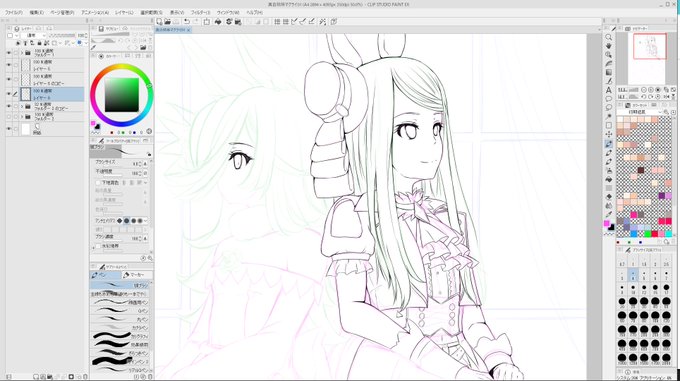Click layer opacity stepper arrows in layer palette
680x381 pixels.
coord(86,35)
